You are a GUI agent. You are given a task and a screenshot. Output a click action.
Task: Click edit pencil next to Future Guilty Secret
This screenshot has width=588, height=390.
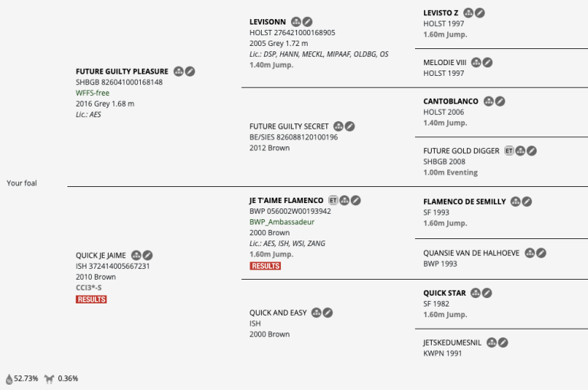(349, 126)
